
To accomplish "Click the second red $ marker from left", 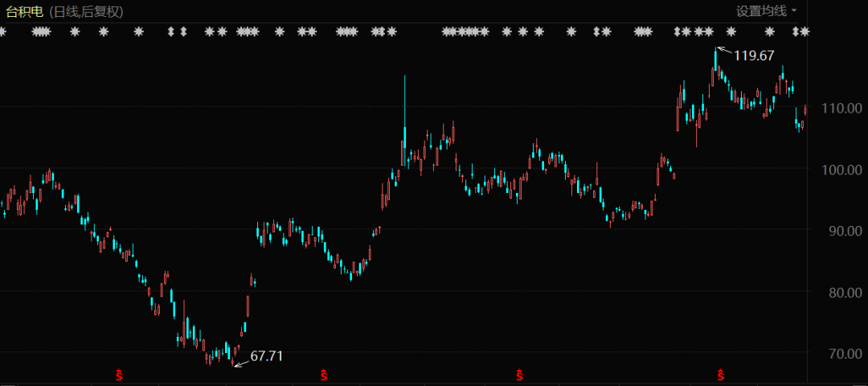I will (x=324, y=375).
